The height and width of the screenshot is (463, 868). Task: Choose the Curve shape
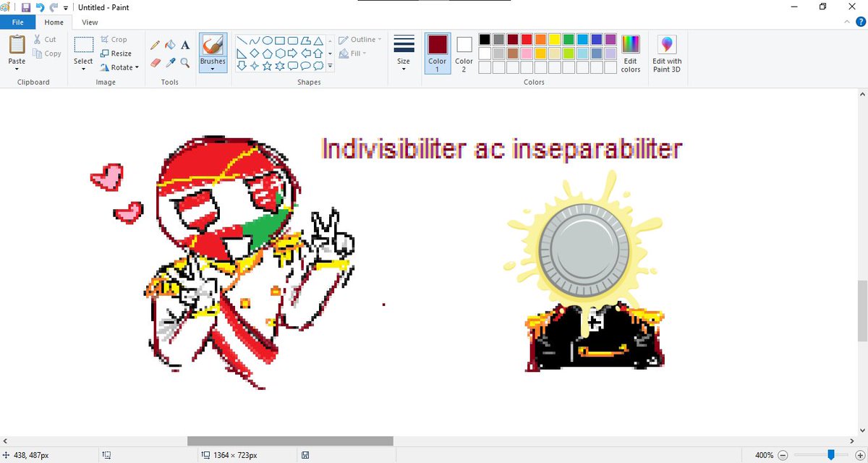pos(255,41)
